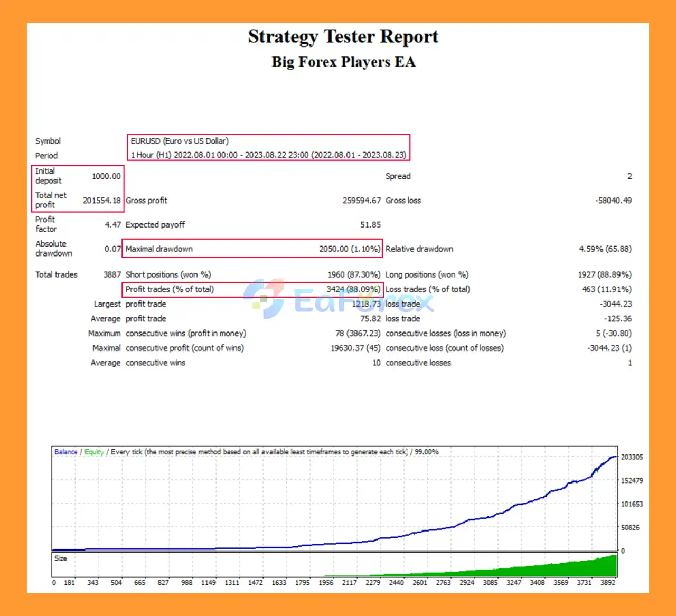Click the Balance legend label
The height and width of the screenshot is (616, 676).
(x=65, y=452)
